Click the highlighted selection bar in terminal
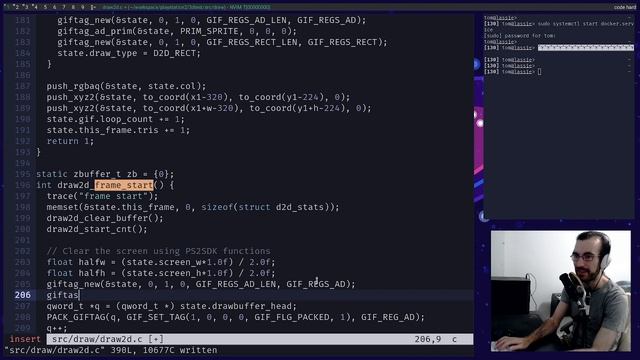The image size is (640, 360). point(586,48)
